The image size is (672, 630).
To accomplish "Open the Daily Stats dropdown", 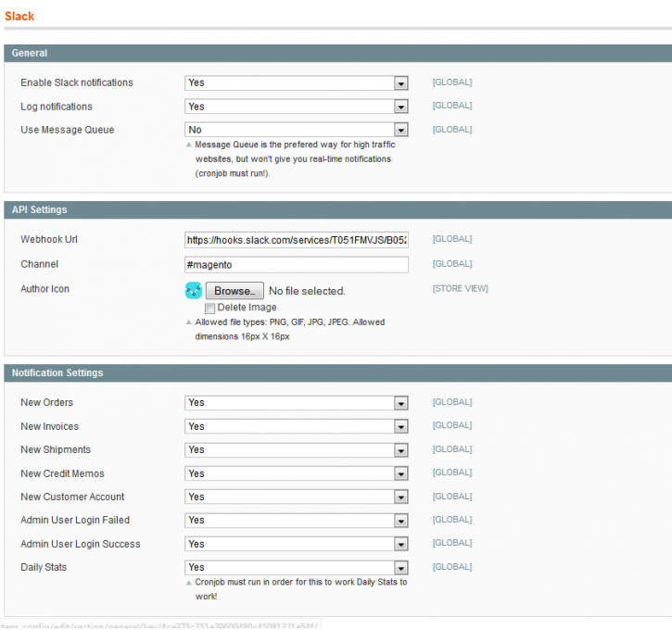I will click(296, 568).
